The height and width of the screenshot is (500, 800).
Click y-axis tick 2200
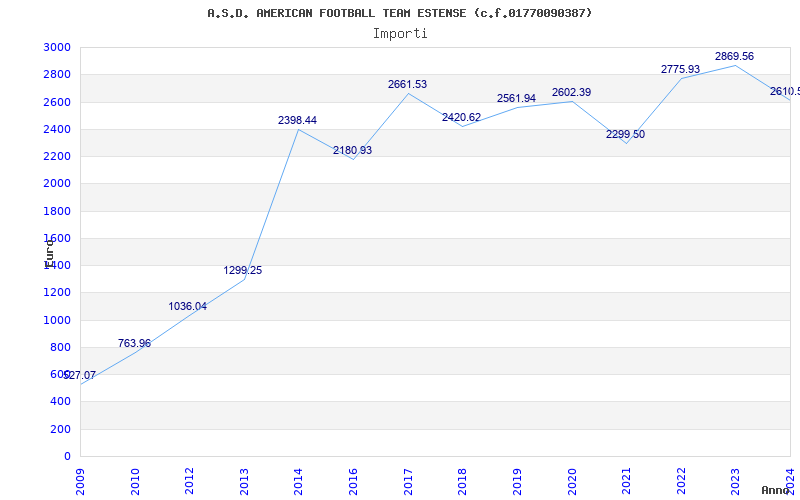pos(57,156)
